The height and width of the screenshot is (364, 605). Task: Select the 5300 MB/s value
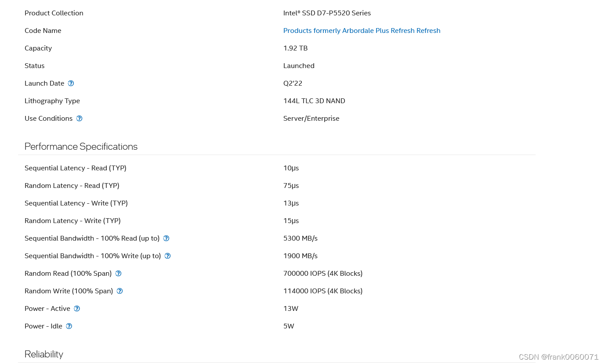301,238
